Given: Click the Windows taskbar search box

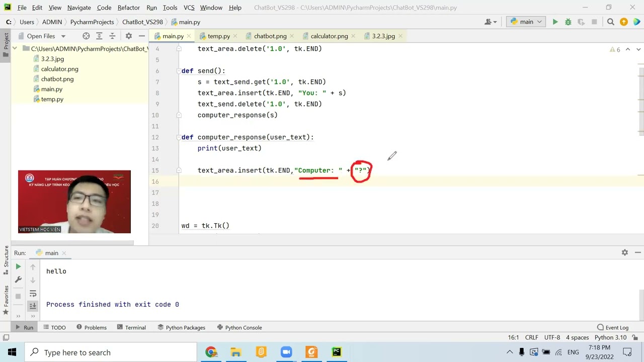Looking at the screenshot, I should 111,352.
